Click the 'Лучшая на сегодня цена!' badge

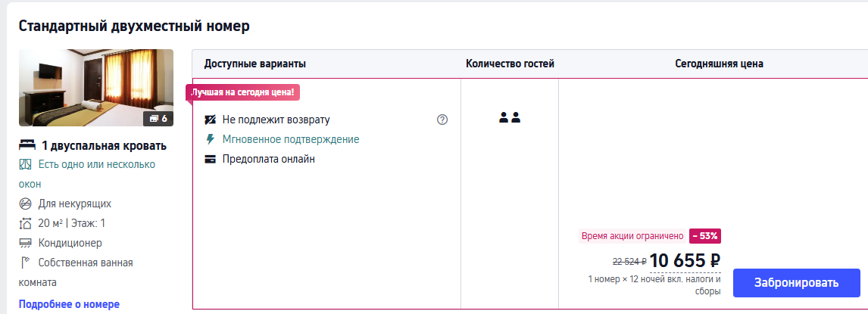pyautogui.click(x=244, y=92)
